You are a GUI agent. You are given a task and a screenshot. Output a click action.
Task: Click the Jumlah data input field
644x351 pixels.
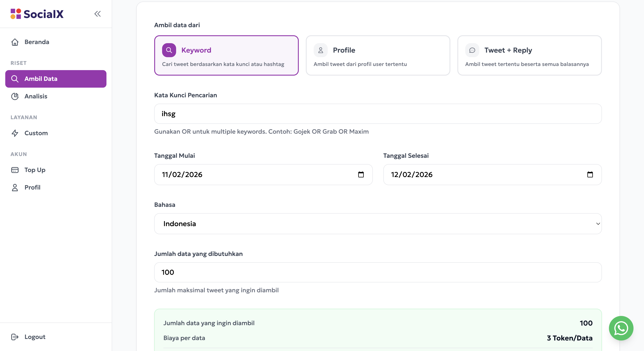[x=378, y=272]
